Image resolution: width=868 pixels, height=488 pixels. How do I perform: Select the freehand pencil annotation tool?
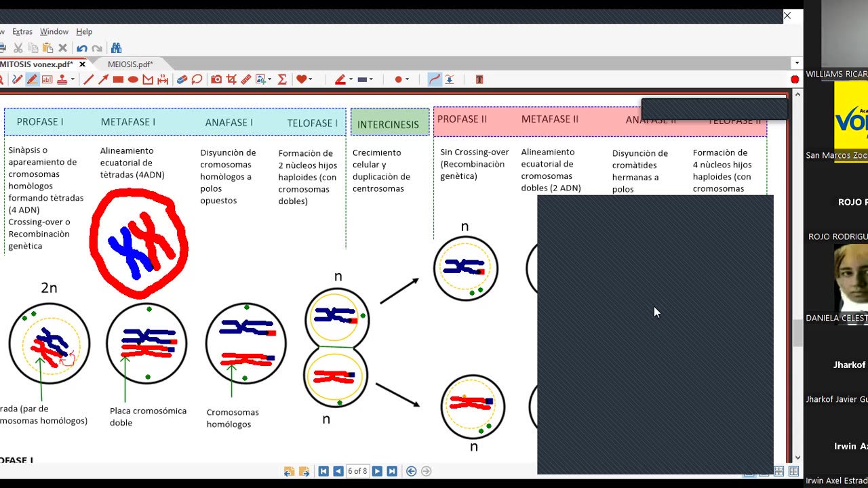point(18,79)
